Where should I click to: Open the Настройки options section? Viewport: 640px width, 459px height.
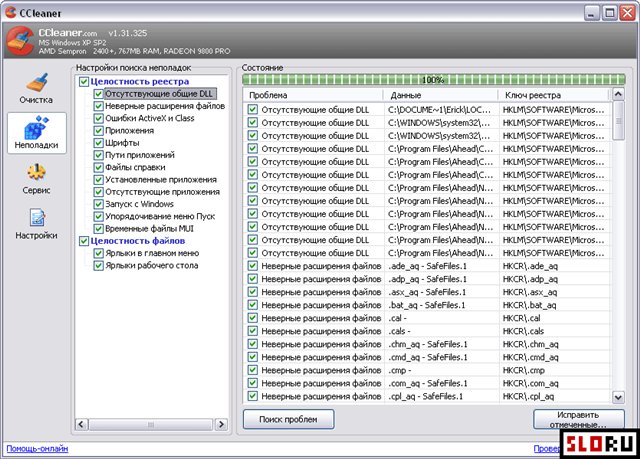36,224
